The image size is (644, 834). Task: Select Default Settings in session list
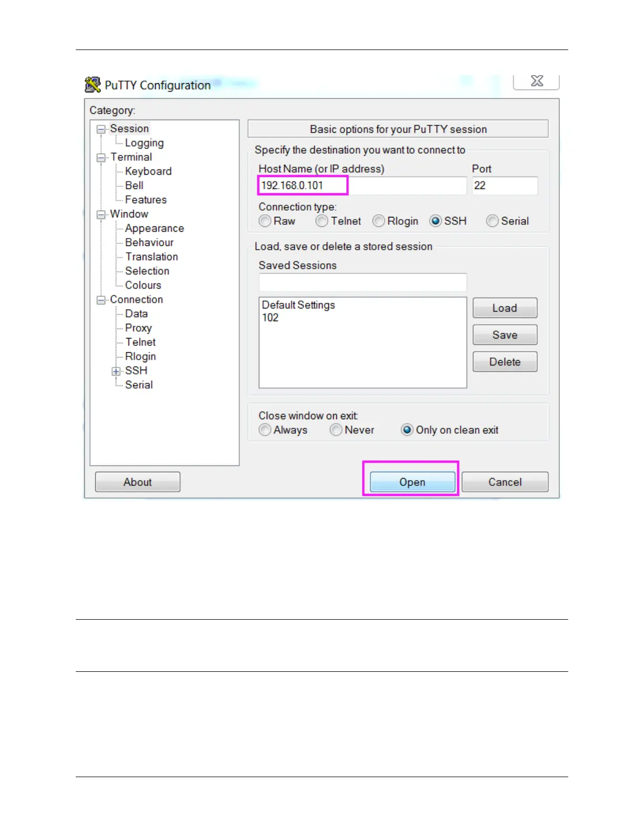[298, 305]
